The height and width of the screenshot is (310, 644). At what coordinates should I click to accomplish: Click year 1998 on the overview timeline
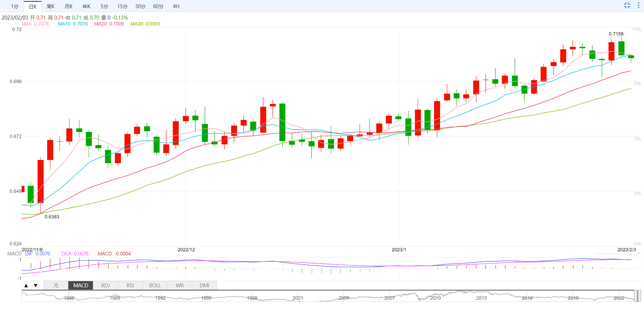coord(252,298)
